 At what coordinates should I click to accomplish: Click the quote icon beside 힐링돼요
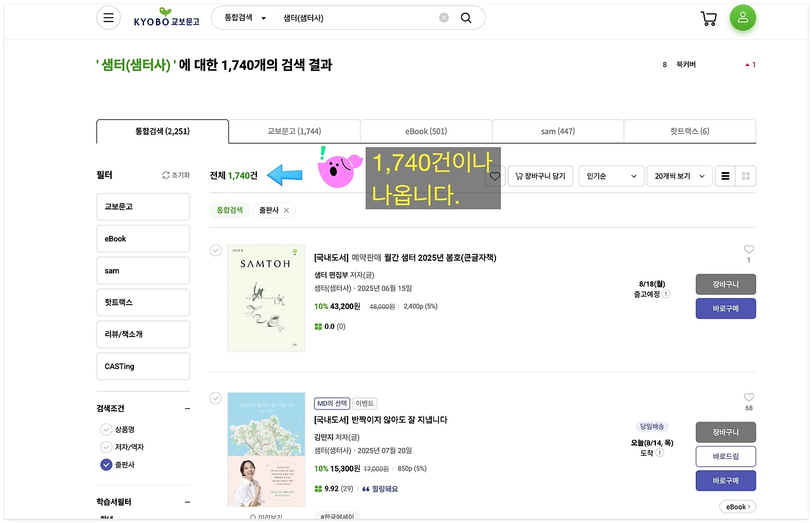pos(365,489)
